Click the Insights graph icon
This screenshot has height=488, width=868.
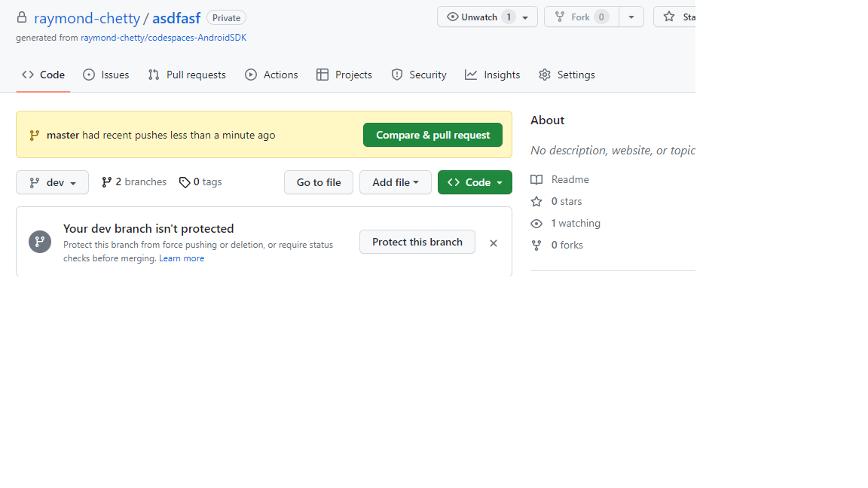(471, 74)
